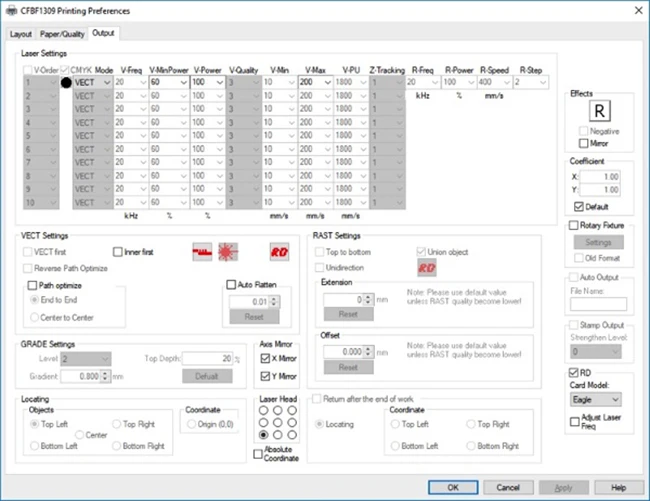This screenshot has width=650, height=501.
Task: Click the Offset Reset button
Action: (x=348, y=367)
